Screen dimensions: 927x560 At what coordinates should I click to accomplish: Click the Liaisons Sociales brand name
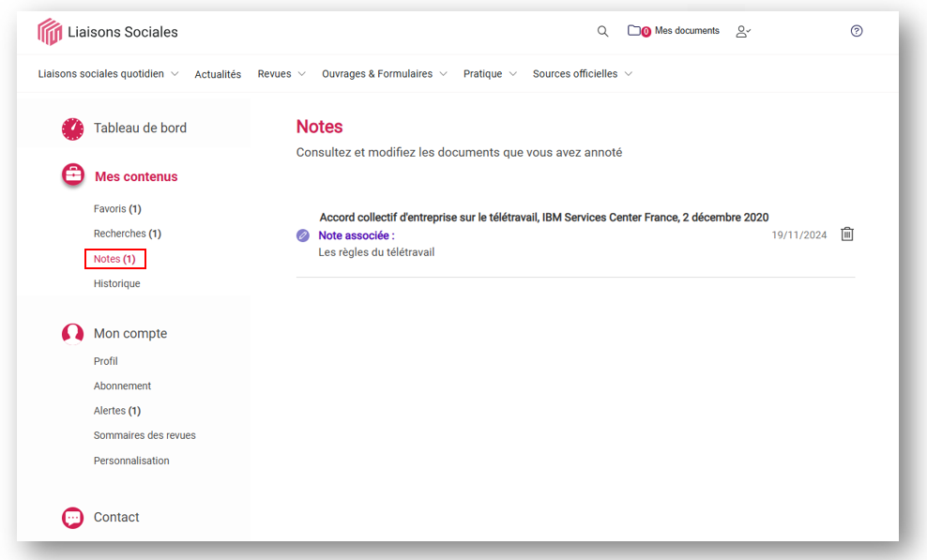(x=122, y=32)
